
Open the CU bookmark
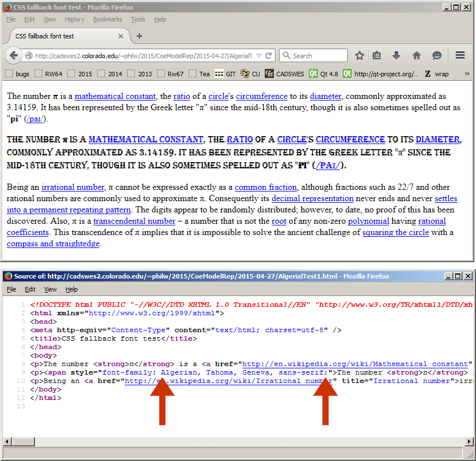coord(250,74)
